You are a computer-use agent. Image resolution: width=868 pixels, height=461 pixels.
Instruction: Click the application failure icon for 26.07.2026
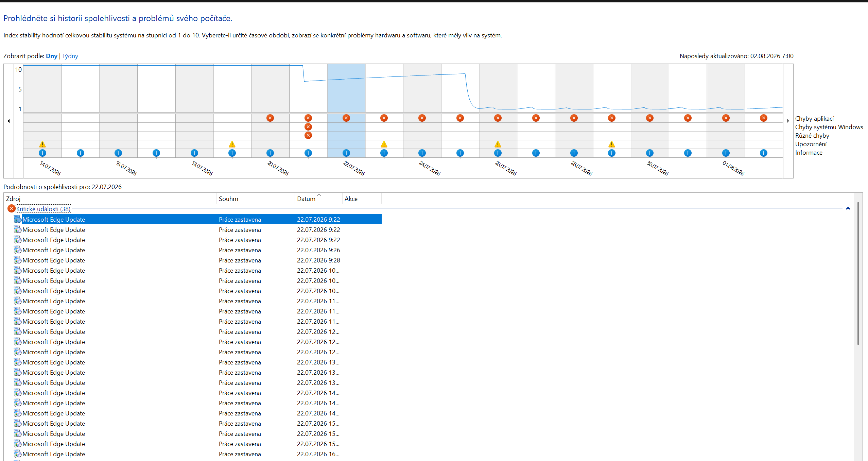tap(498, 118)
